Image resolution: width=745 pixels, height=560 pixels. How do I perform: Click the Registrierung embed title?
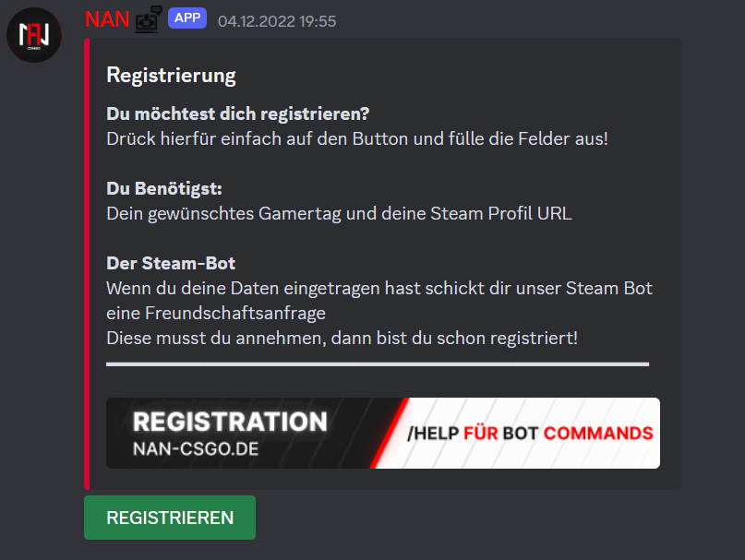point(171,76)
